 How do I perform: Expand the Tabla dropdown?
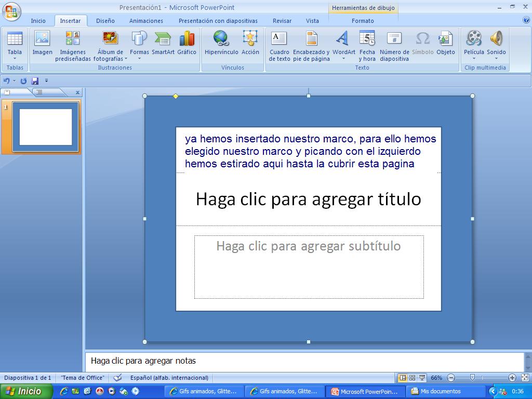[15, 59]
